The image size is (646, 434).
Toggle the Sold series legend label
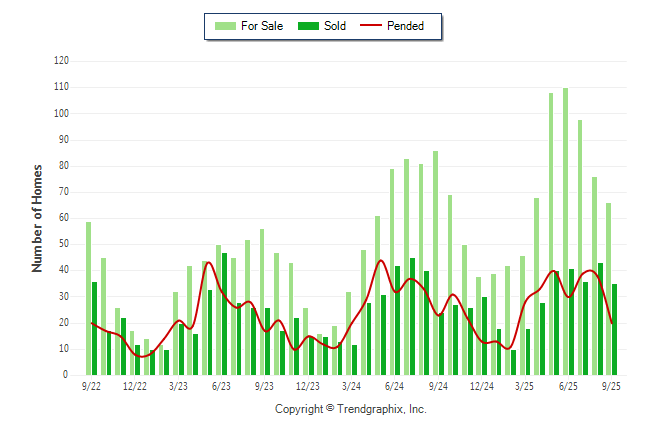[x=335, y=26]
